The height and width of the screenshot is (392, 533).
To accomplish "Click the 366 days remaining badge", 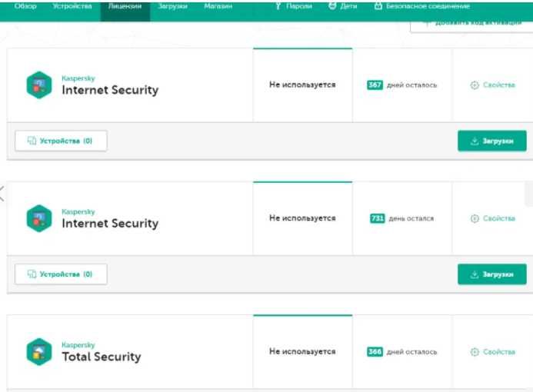I will 375,352.
